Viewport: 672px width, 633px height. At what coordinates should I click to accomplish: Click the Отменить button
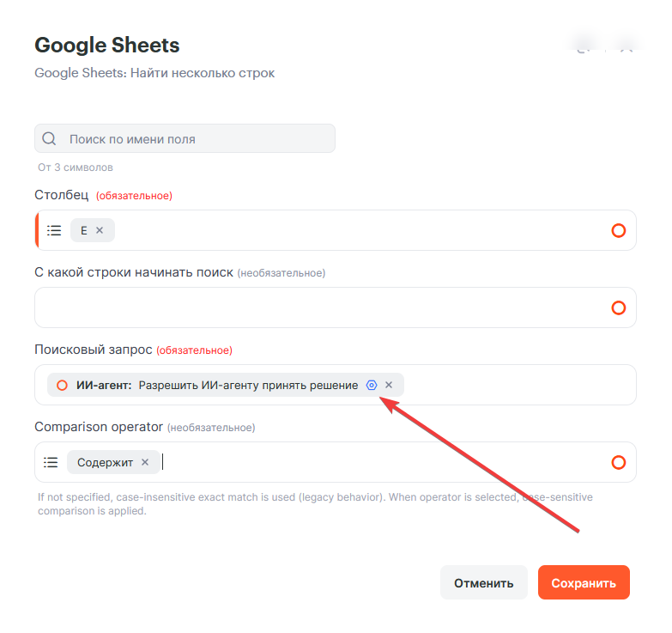point(483,582)
